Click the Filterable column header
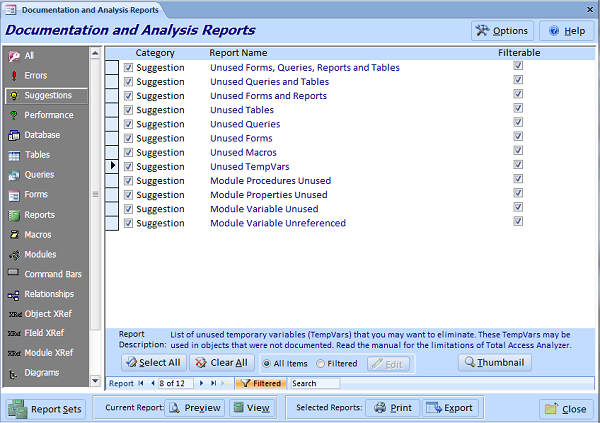The width and height of the screenshot is (600, 423). point(519,53)
